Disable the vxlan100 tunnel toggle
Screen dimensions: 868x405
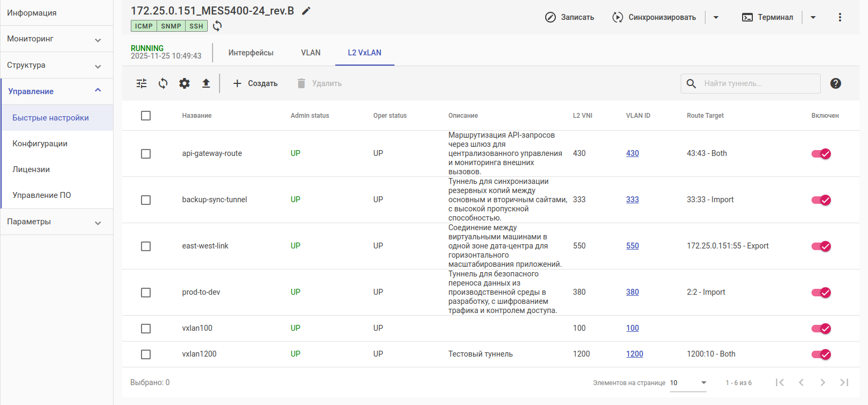tap(821, 329)
